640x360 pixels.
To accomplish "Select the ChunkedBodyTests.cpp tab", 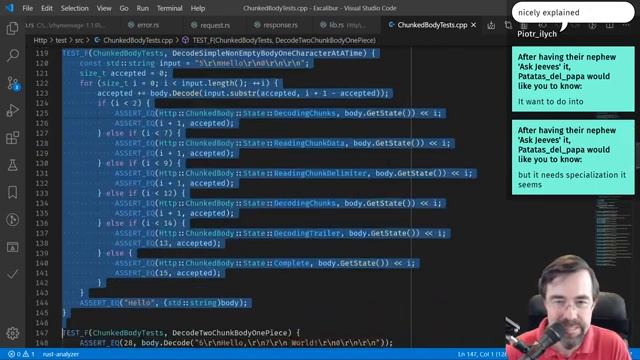I will click(x=432, y=25).
